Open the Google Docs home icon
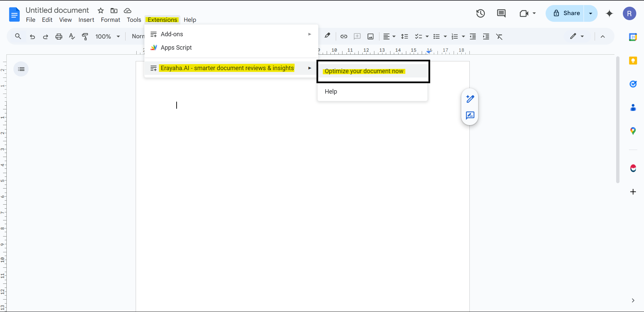This screenshot has width=644, height=312. tap(14, 14)
